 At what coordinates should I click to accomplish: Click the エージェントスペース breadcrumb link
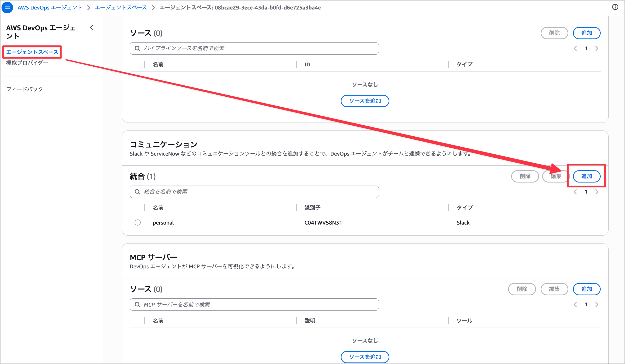121,8
